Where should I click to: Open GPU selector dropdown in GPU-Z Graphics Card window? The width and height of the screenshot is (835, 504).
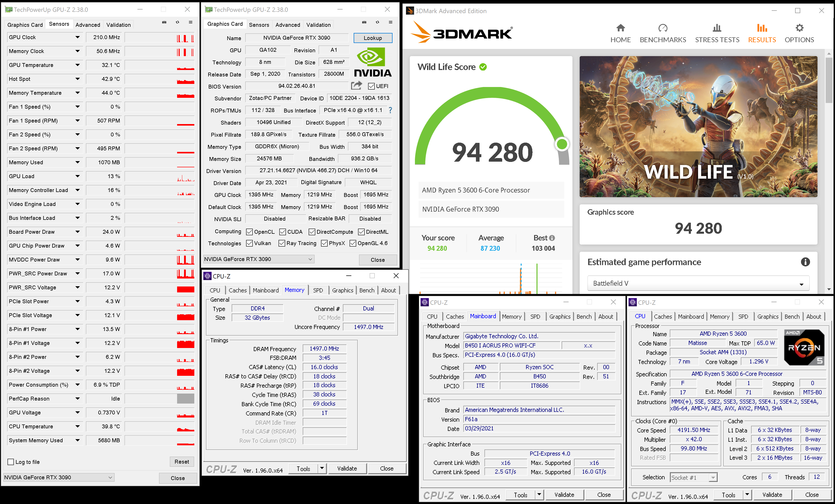tap(259, 259)
